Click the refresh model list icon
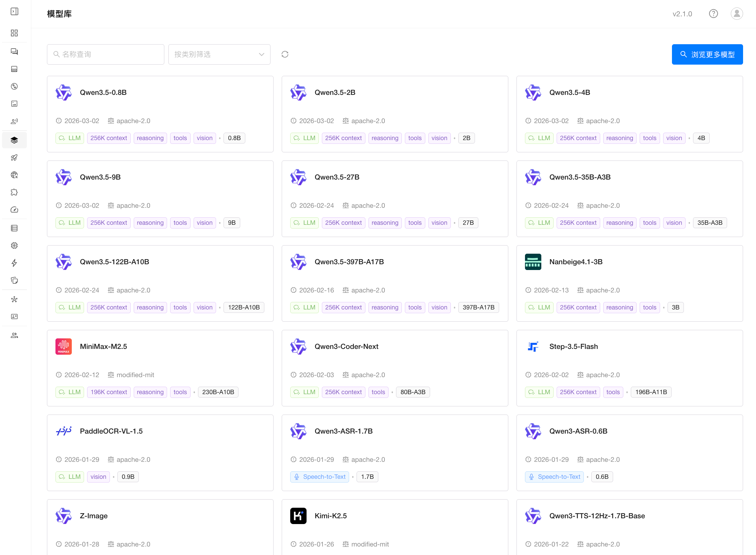The image size is (756, 555). tap(285, 54)
